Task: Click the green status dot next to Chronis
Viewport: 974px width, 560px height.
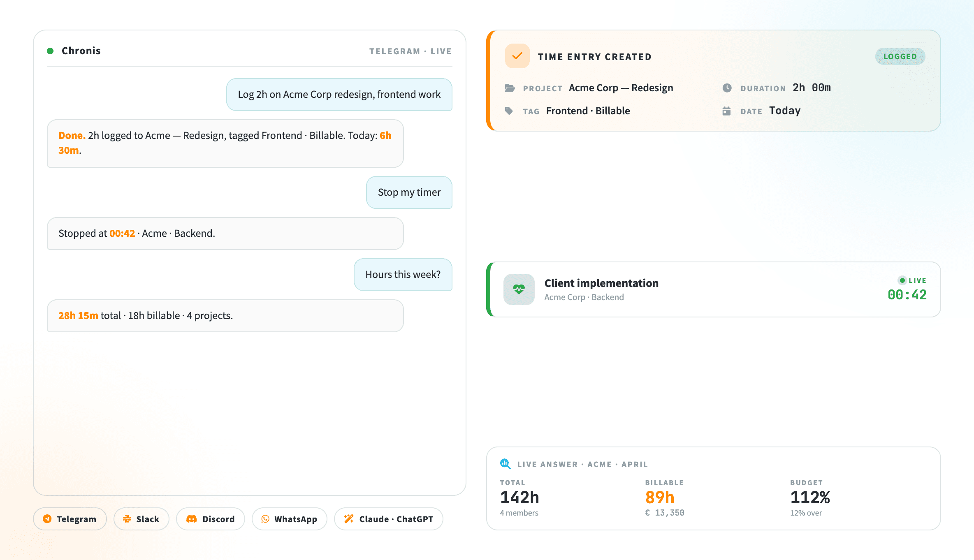Action: point(50,51)
